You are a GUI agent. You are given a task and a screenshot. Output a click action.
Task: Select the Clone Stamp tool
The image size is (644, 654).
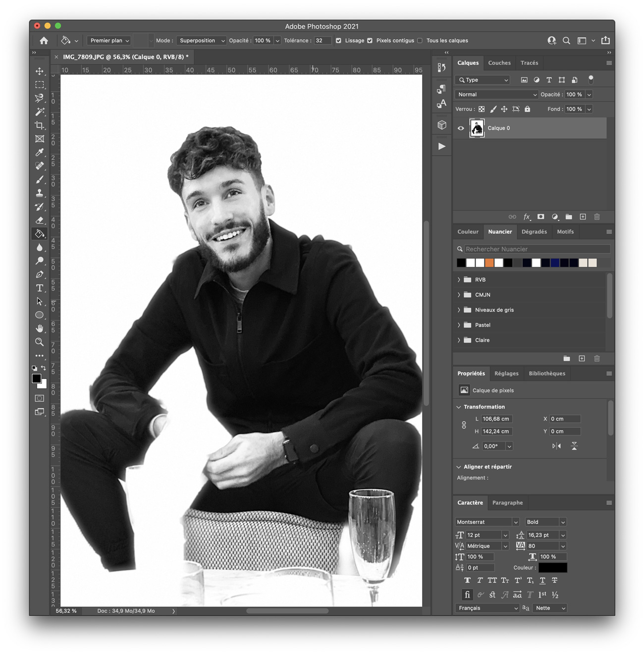(x=40, y=193)
